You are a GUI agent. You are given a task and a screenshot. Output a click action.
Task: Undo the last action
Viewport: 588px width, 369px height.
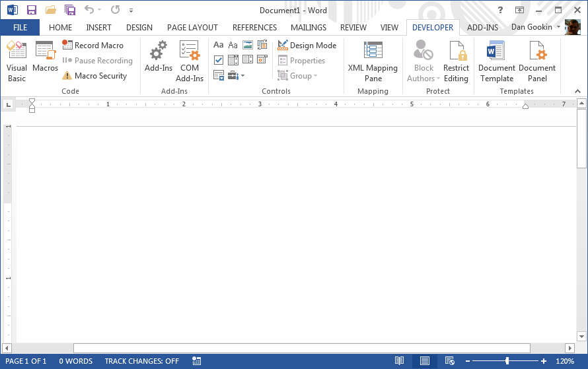89,10
